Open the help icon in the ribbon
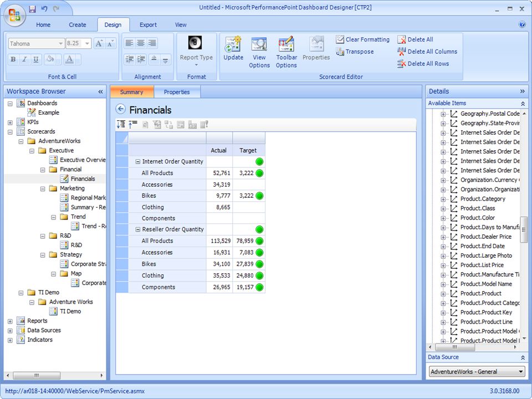Image resolution: width=532 pixels, height=399 pixels. pyautogui.click(x=522, y=24)
